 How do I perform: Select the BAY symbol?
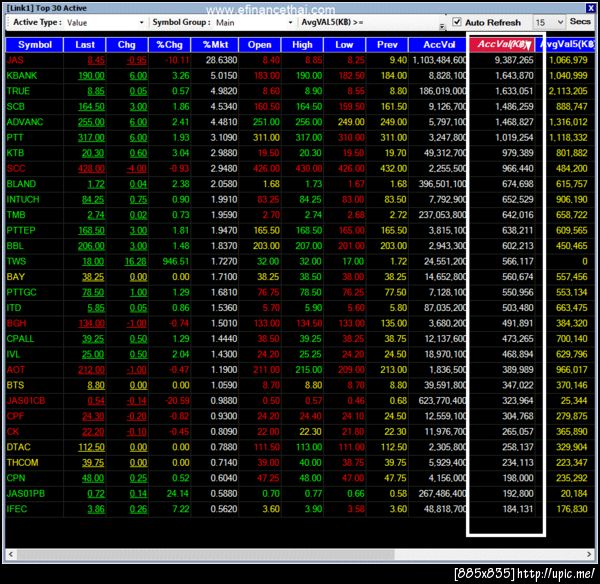(x=16, y=277)
